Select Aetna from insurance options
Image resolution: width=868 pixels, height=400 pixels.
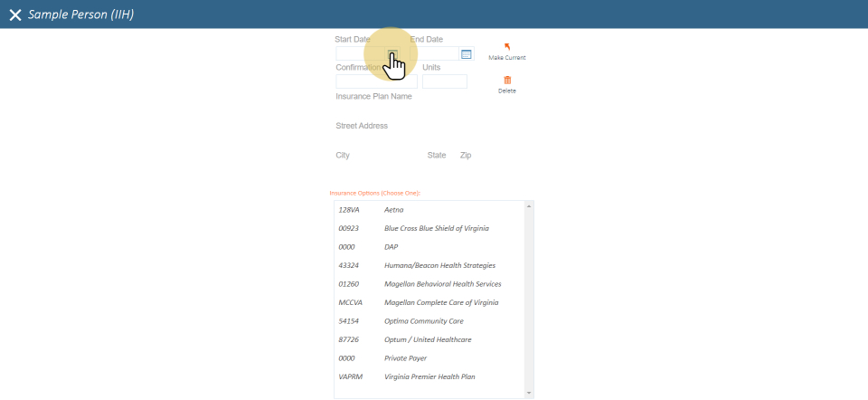click(394, 210)
